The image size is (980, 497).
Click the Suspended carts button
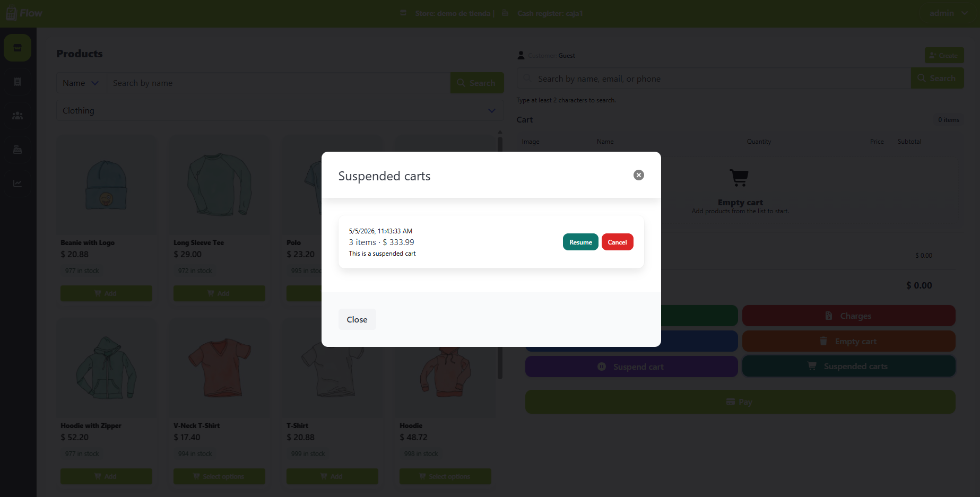pos(848,367)
